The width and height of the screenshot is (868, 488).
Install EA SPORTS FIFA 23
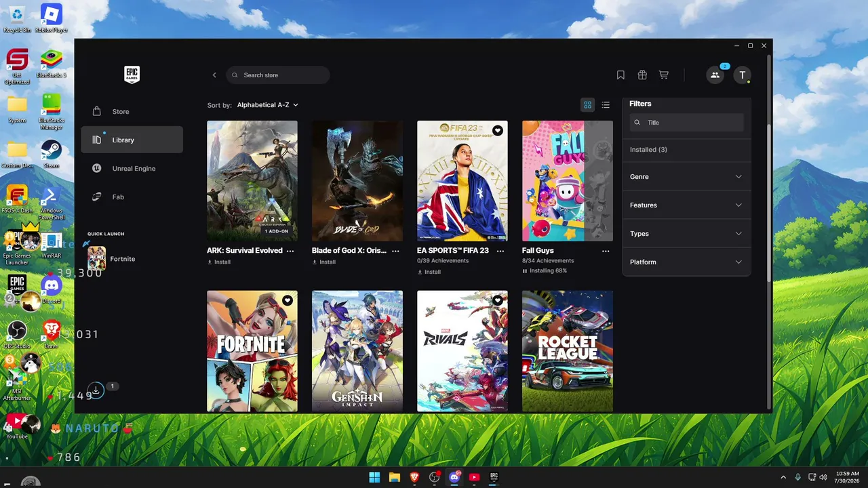(429, 272)
